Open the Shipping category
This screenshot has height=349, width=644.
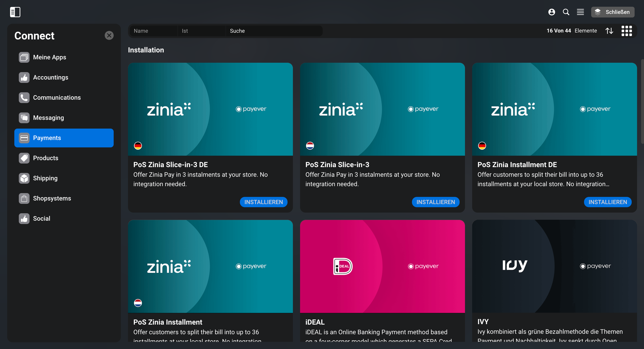(x=64, y=178)
